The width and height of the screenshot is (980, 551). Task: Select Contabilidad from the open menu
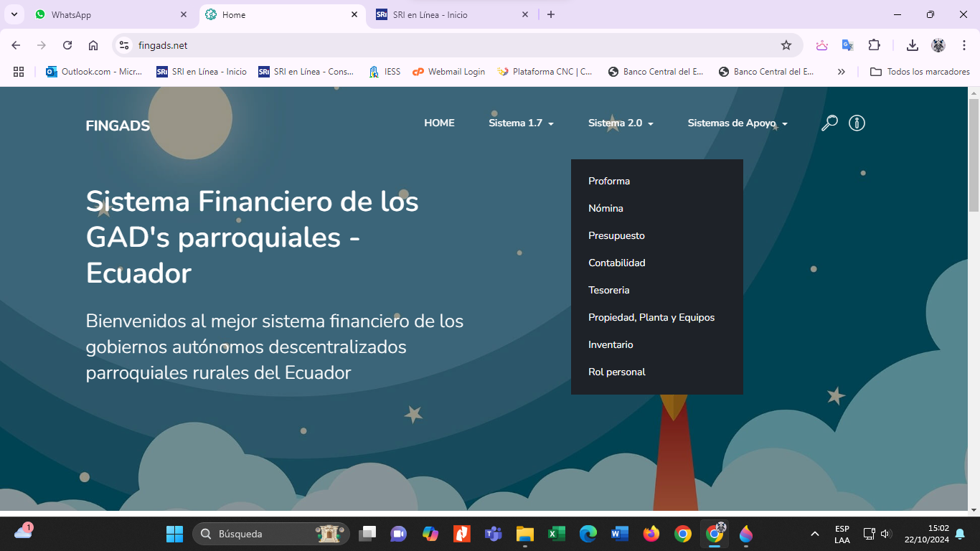point(617,263)
